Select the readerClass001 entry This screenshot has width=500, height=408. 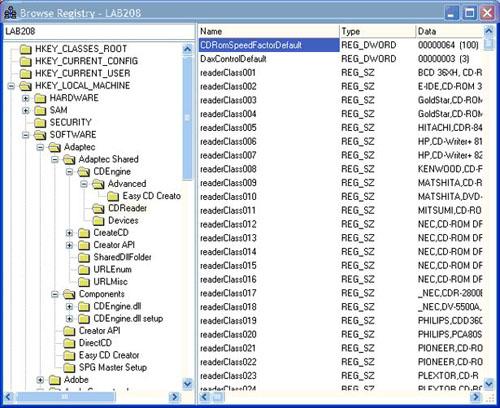click(x=228, y=73)
